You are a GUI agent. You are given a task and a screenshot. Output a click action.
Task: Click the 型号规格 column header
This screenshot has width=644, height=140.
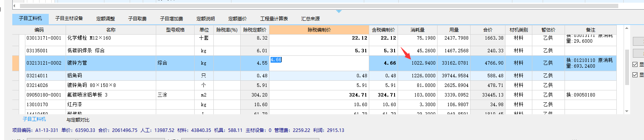click(175, 30)
